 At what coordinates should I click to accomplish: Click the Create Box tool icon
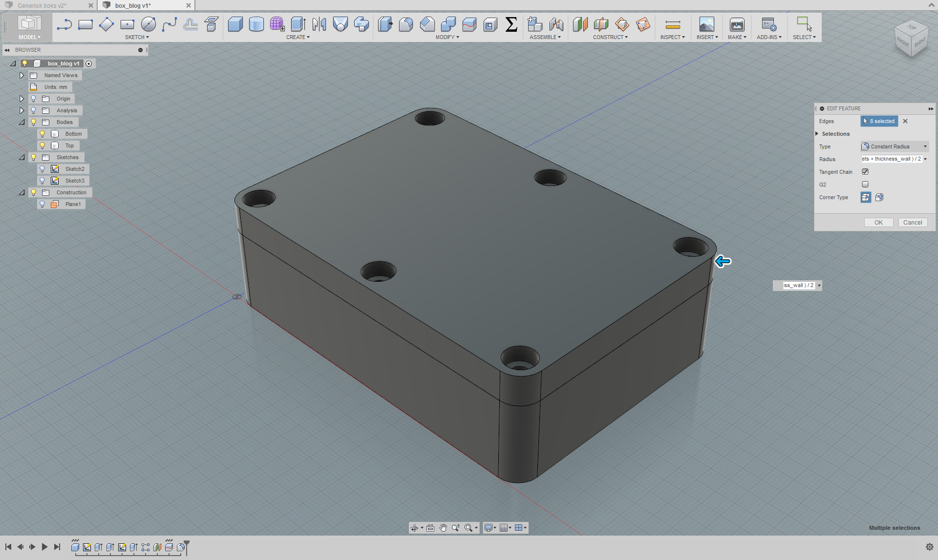tap(235, 24)
